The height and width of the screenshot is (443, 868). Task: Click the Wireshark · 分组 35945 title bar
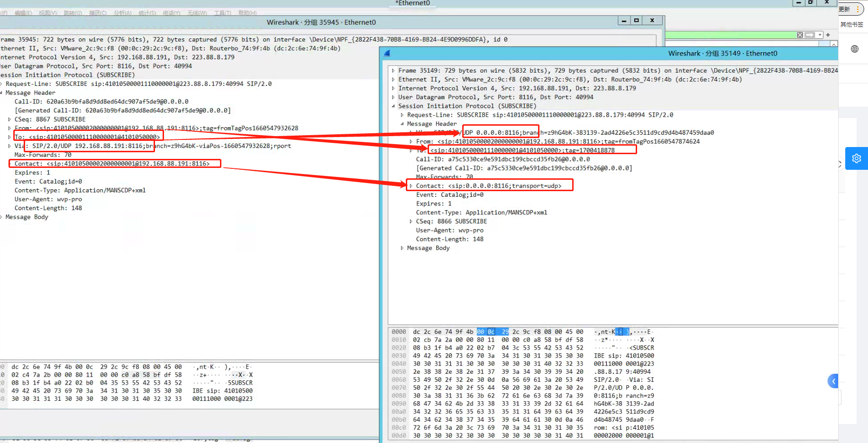(321, 22)
